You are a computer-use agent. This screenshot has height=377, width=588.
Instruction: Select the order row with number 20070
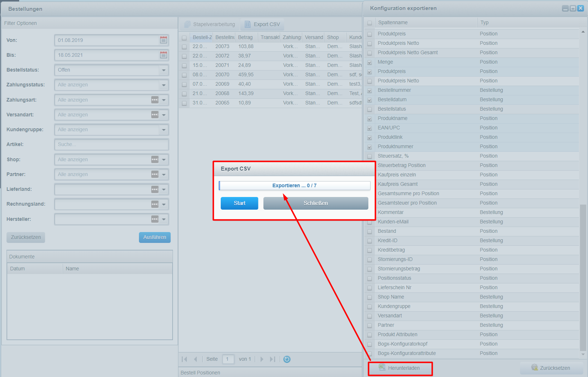pyautogui.click(x=270, y=75)
